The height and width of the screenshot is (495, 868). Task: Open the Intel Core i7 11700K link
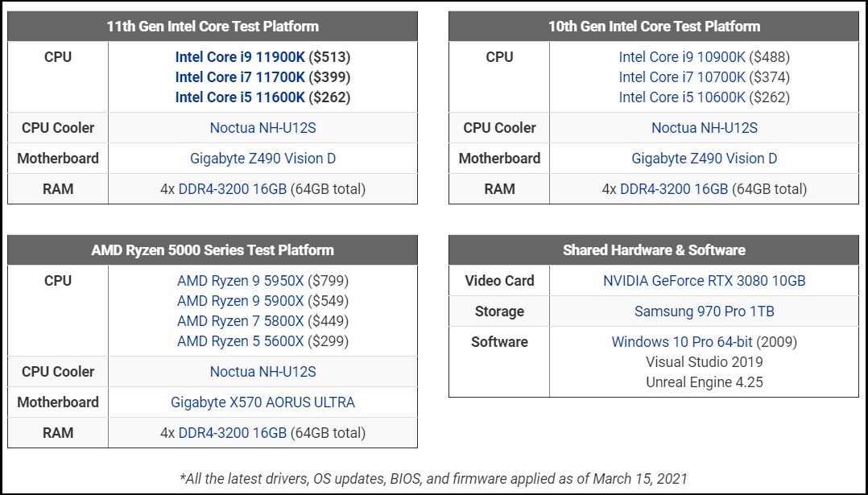(240, 77)
